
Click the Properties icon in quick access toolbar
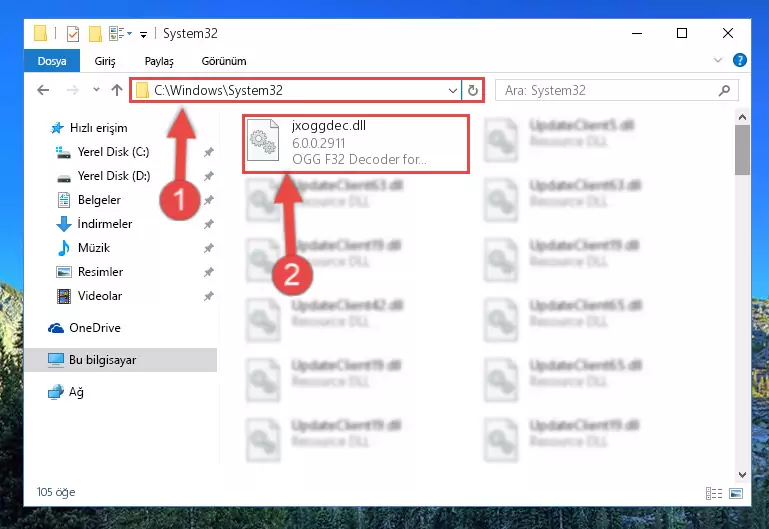(x=73, y=33)
